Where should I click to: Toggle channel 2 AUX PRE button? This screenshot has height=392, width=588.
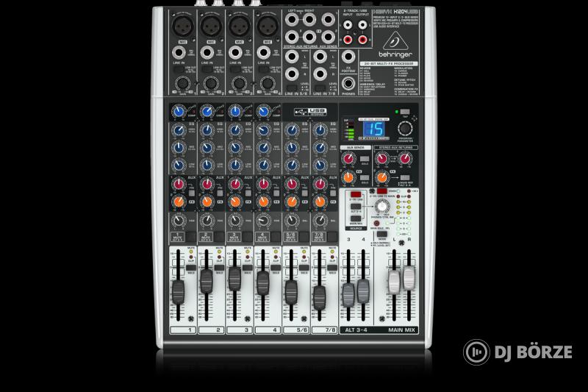pyautogui.click(x=220, y=193)
